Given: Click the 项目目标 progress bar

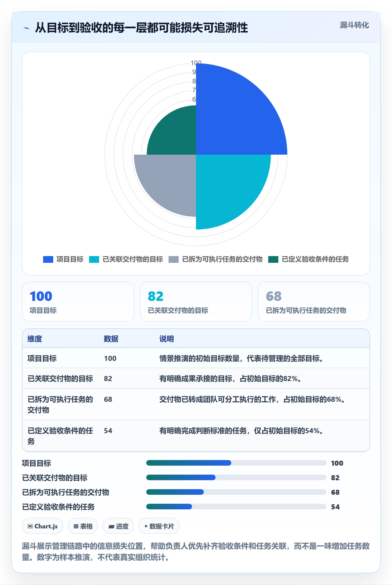Looking at the screenshot, I should 236,463.
